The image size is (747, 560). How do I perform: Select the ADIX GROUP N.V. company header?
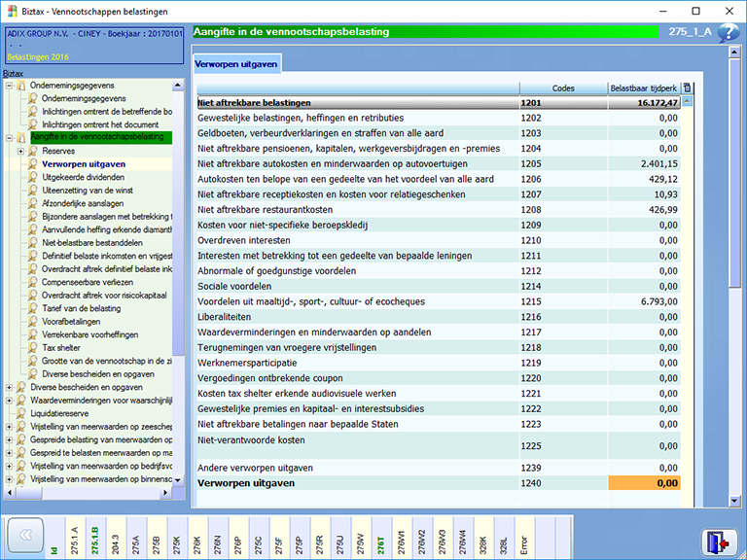coord(94,46)
